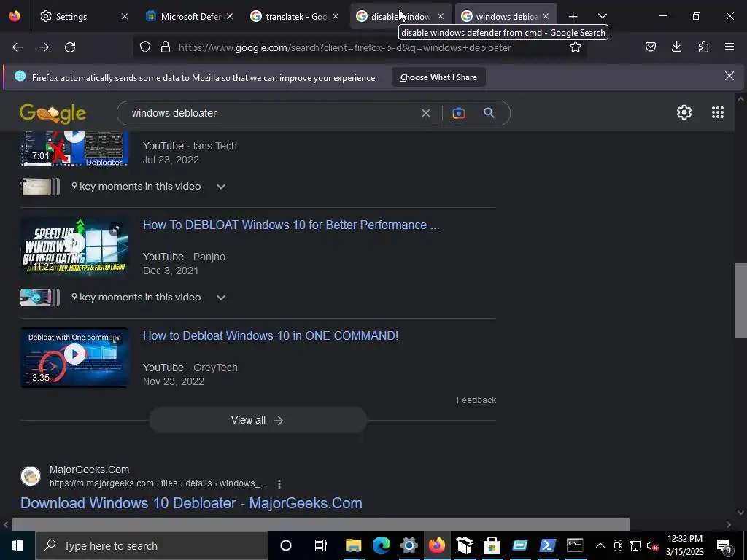Open Google quick settings gear
Image resolution: width=747 pixels, height=560 pixels.
pos(684,112)
